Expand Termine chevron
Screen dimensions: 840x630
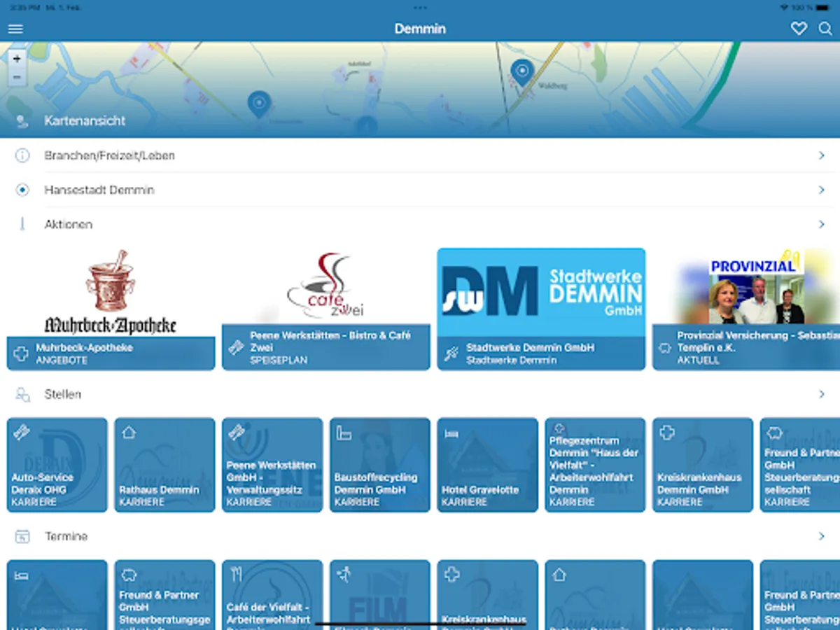(822, 536)
